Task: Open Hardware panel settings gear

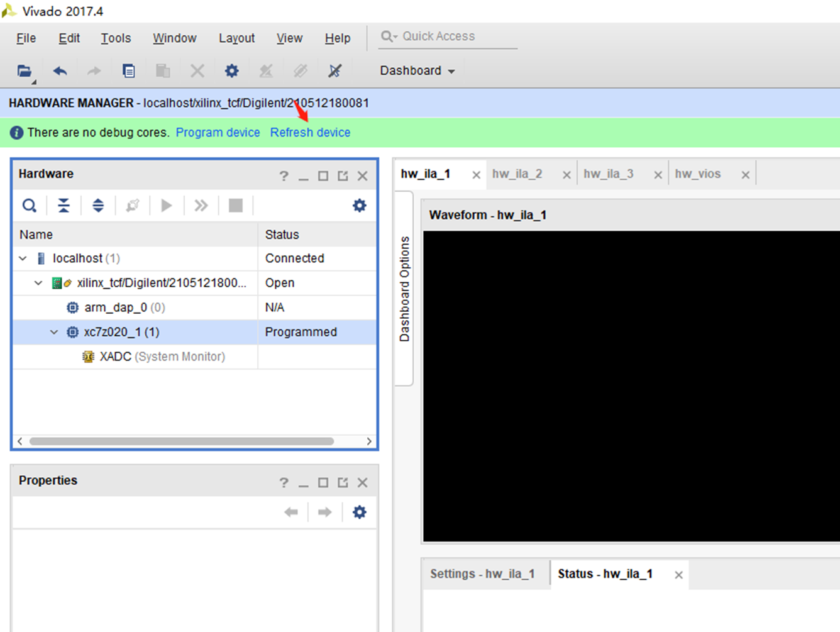Action: [359, 206]
